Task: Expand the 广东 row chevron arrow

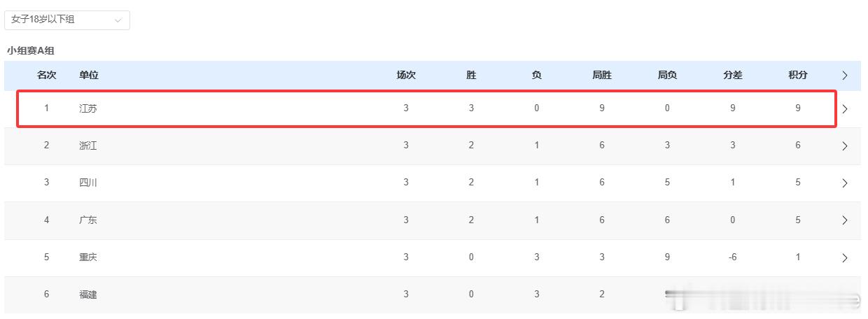Action: click(845, 220)
